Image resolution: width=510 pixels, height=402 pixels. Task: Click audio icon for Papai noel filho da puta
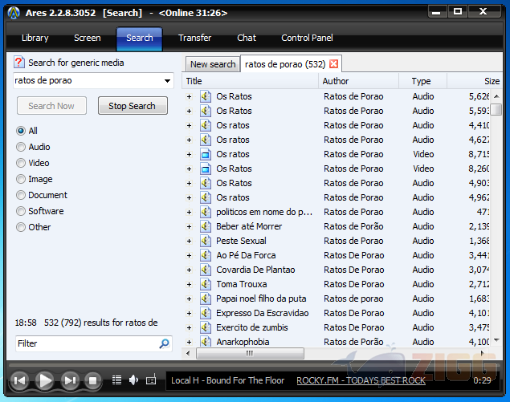click(206, 299)
